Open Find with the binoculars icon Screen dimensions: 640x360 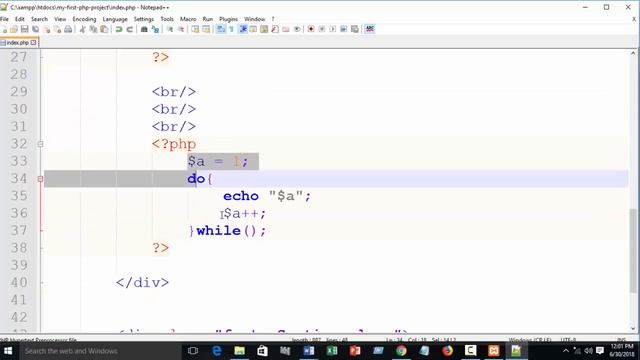coord(144,29)
